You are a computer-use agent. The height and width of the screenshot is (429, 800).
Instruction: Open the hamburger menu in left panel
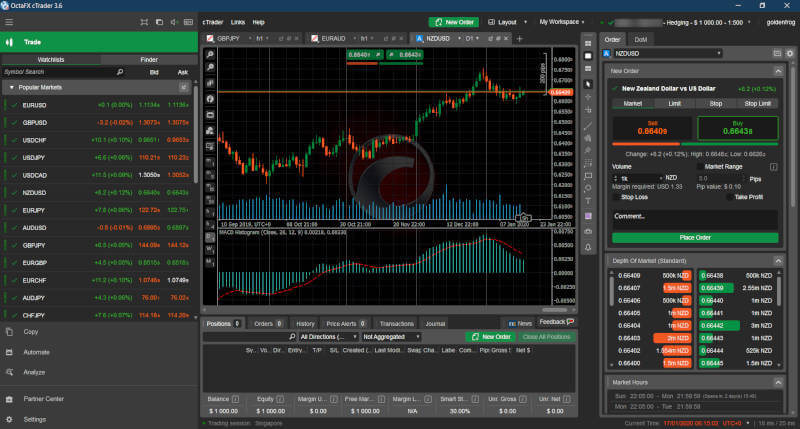[10, 21]
